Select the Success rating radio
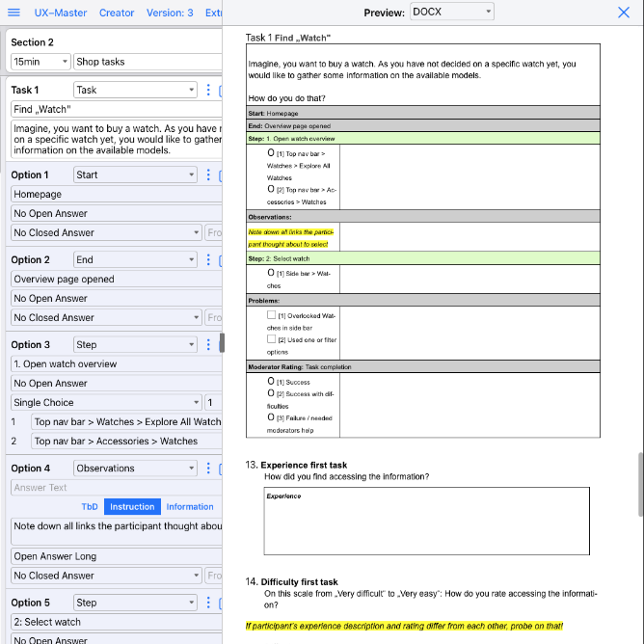644x644 pixels. [271, 381]
